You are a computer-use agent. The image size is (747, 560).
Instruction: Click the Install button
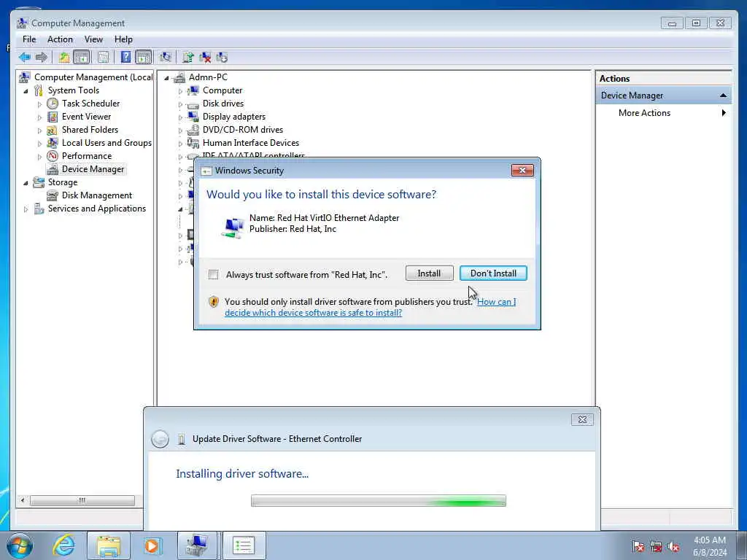(429, 273)
